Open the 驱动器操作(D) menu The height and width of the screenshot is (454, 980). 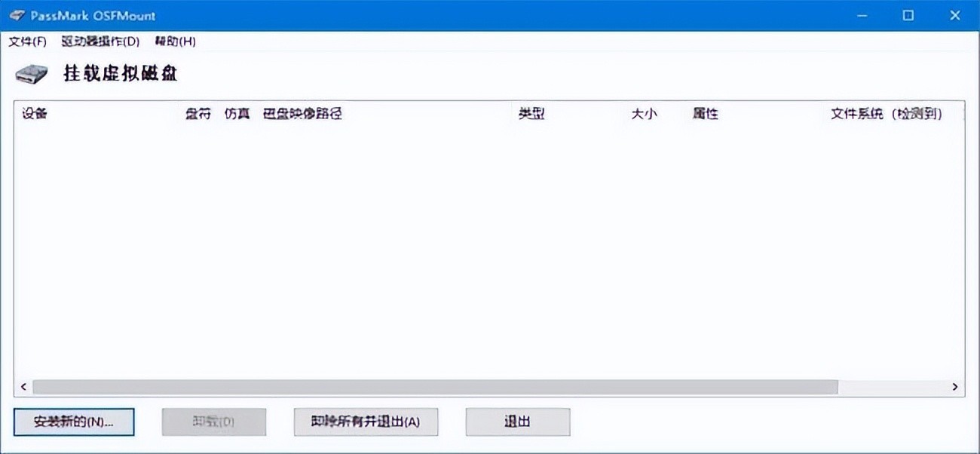click(101, 41)
